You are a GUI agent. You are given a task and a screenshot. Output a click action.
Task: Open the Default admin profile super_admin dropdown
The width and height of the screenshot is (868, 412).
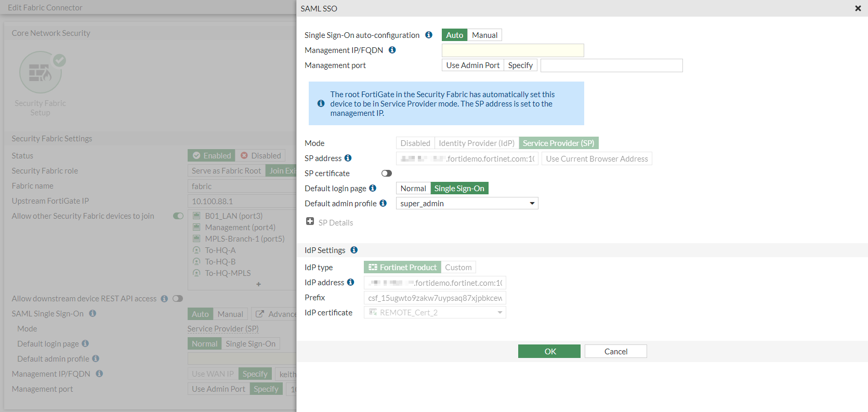[467, 203]
